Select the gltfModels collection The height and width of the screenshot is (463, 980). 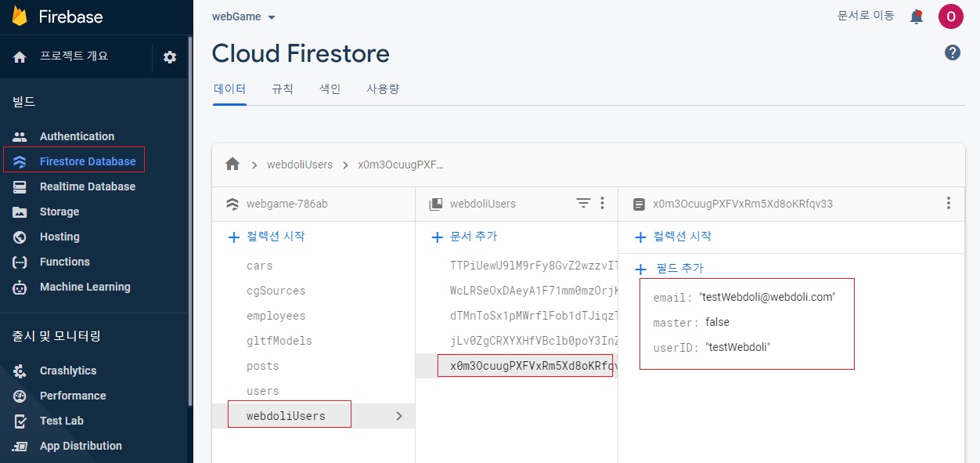(279, 341)
